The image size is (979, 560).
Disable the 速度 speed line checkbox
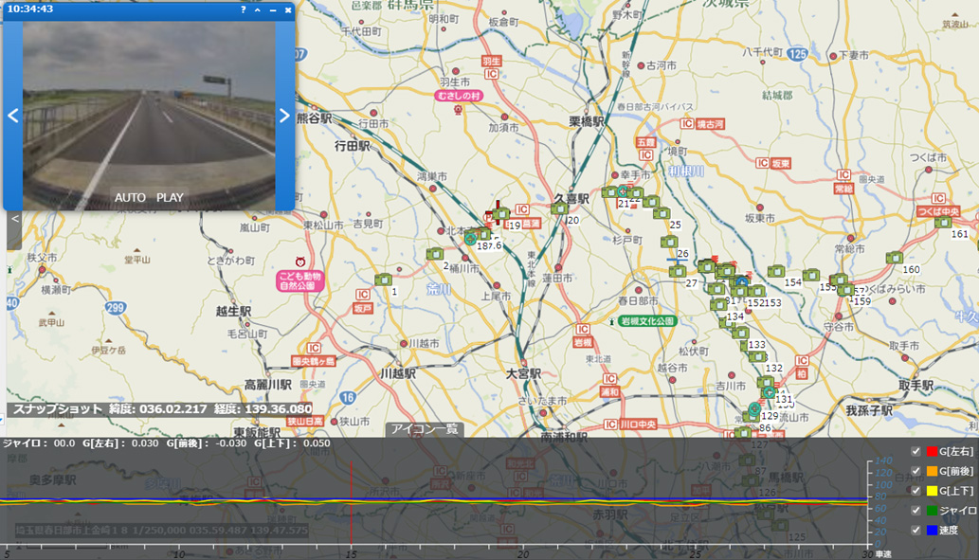916,530
